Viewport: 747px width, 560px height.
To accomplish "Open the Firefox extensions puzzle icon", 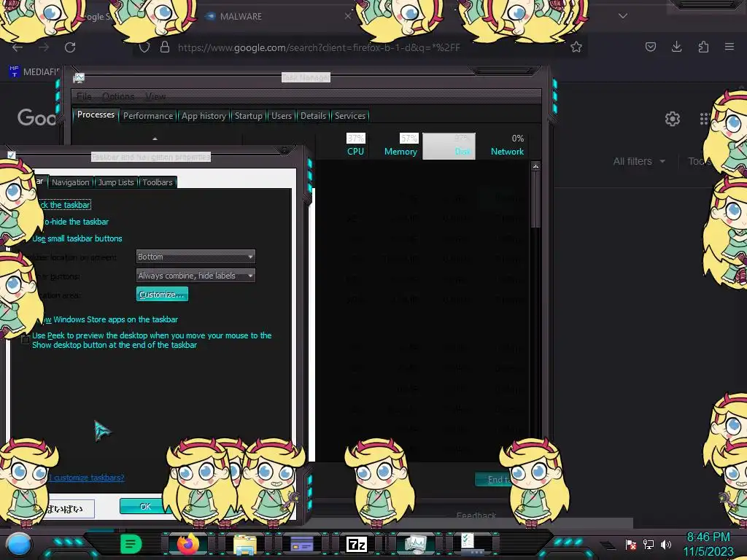I will click(703, 47).
